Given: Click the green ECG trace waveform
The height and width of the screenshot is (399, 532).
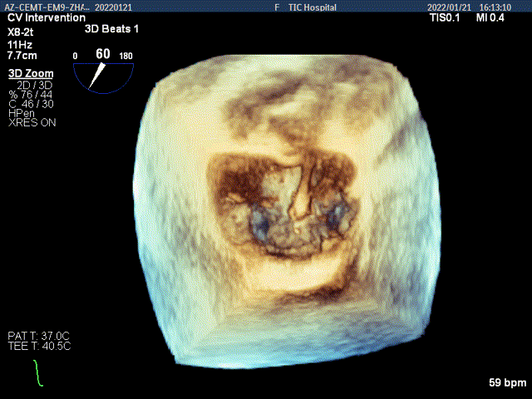Looking at the screenshot, I should pos(37,373).
